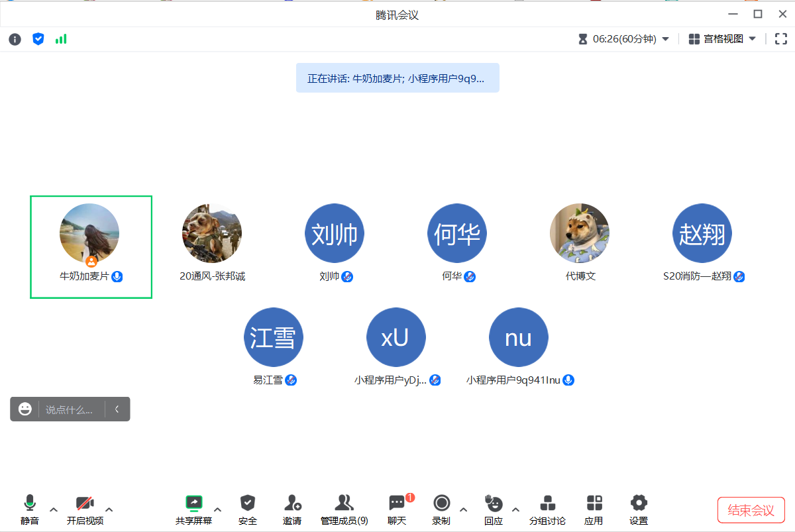Select 江雪 participant avatar
This screenshot has height=532, width=795.
click(274, 337)
